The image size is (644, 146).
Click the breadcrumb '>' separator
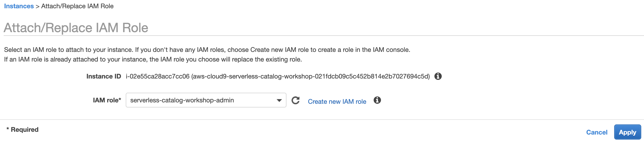click(37, 6)
